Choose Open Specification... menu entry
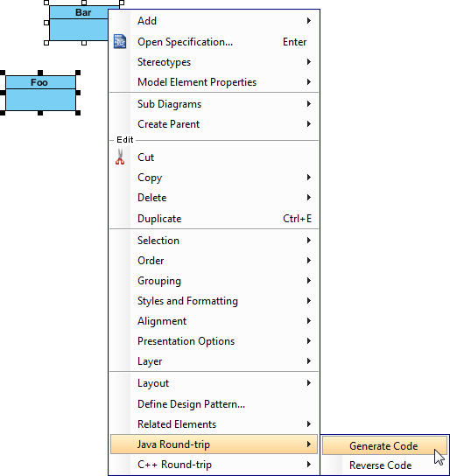Viewport: 450px width, 476px height. coord(214,42)
